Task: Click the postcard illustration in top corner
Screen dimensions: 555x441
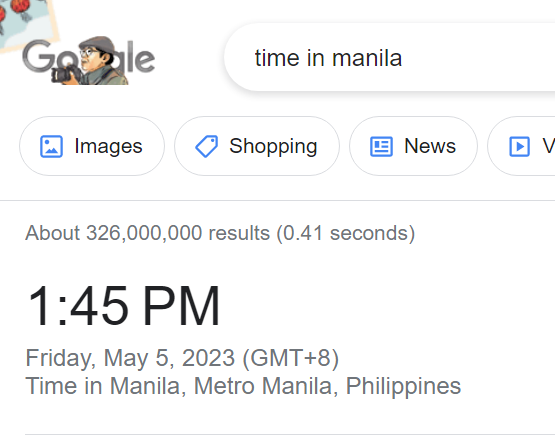Action: (27, 23)
